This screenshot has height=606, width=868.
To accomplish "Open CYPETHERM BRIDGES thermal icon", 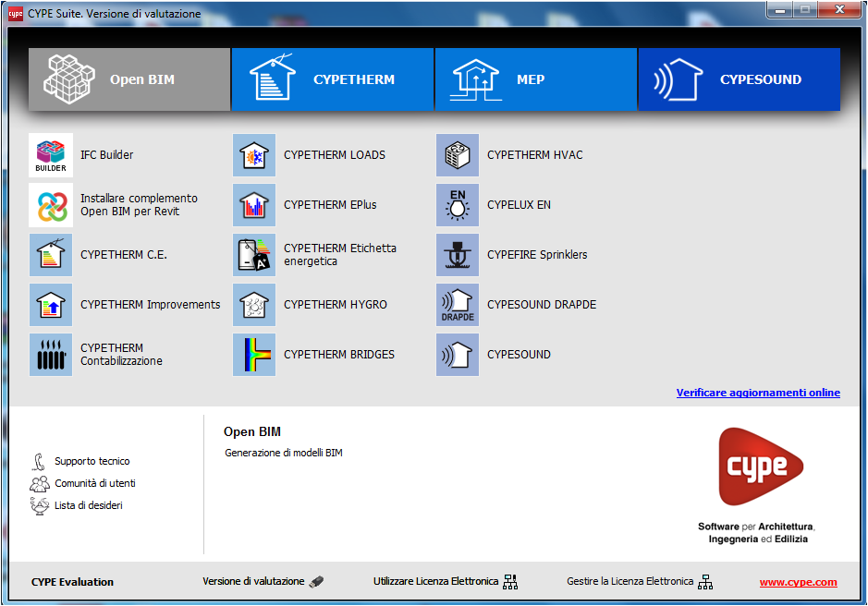I will (254, 355).
